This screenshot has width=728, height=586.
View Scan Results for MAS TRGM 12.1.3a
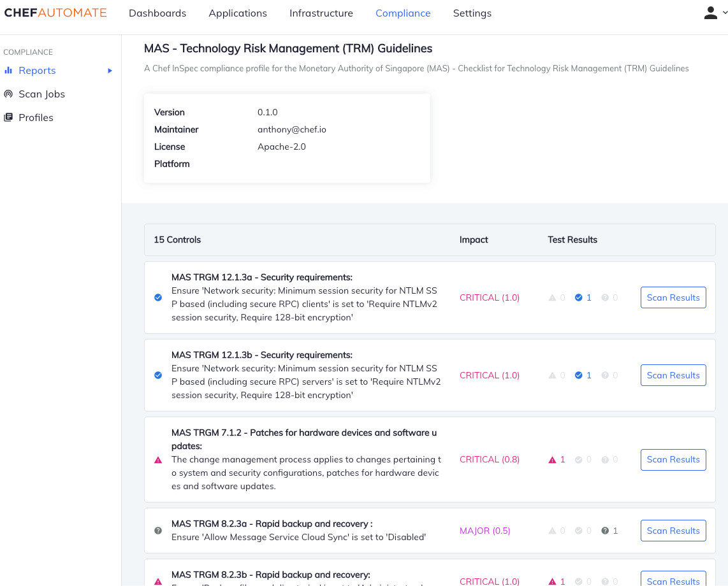tap(673, 297)
